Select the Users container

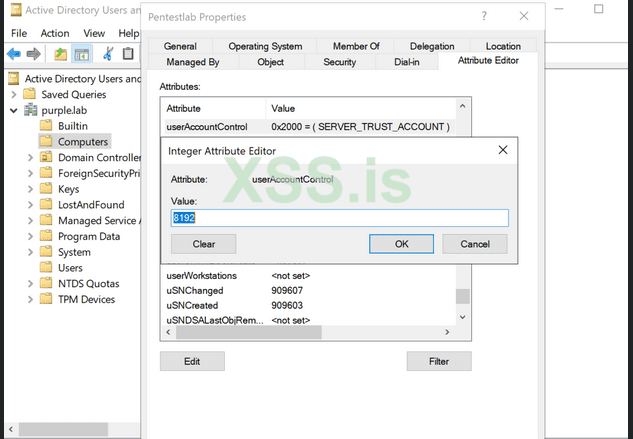(70, 268)
